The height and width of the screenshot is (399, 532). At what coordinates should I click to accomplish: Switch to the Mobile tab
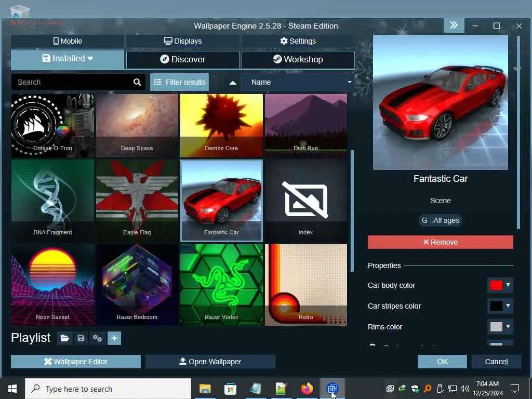point(68,41)
